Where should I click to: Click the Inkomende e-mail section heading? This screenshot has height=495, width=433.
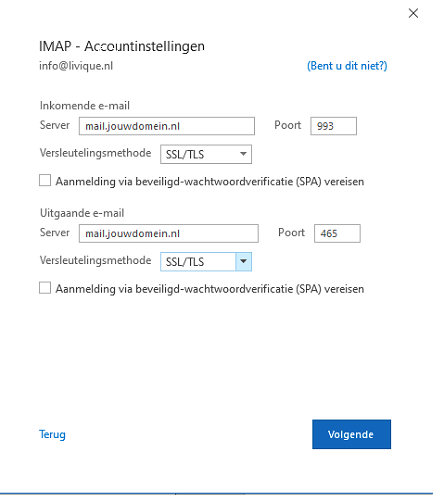pyautogui.click(x=85, y=106)
